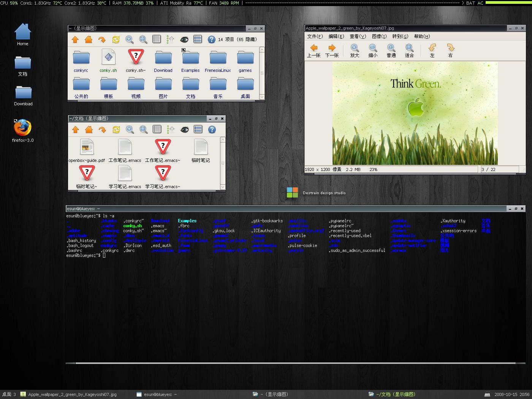Click the Home desktop icon
The width and height of the screenshot is (532, 399).
coord(23,35)
